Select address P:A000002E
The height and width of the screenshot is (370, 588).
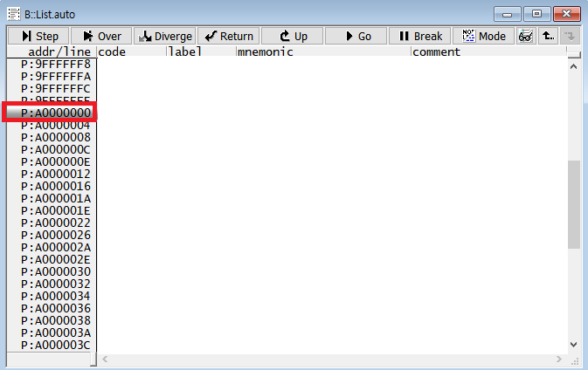coord(56,259)
